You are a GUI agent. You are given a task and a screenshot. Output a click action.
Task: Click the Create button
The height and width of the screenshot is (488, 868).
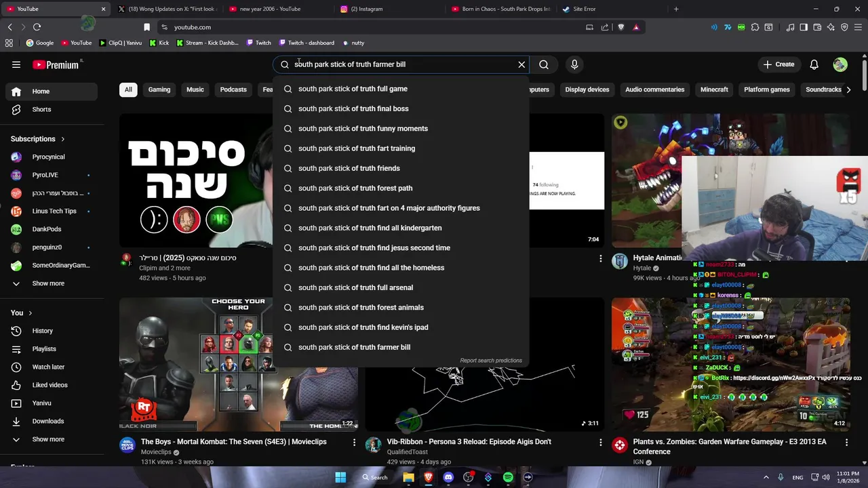[778, 64]
